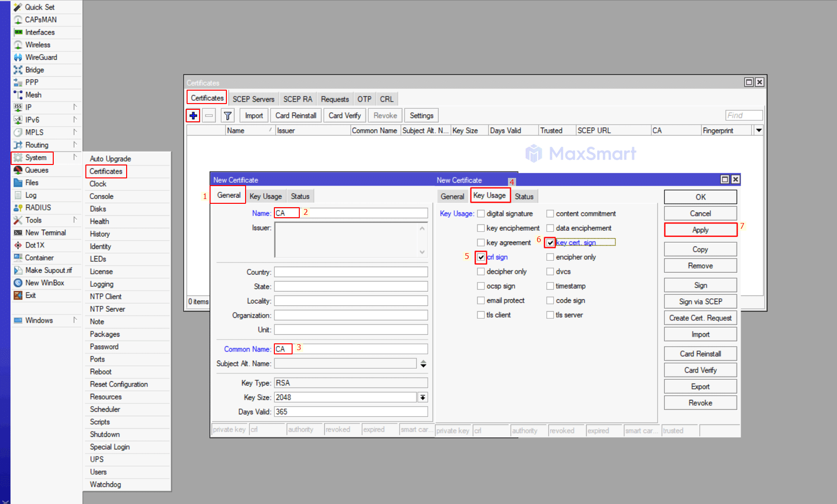
Task: Open the CRL tab
Action: point(387,99)
